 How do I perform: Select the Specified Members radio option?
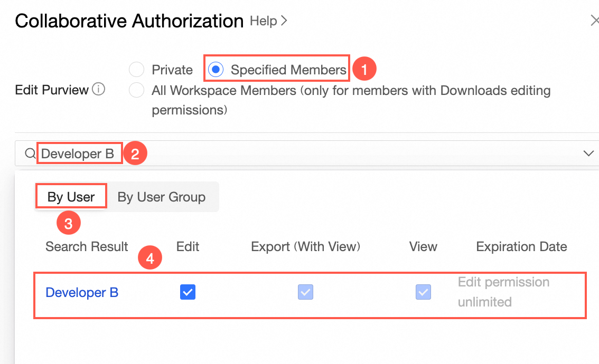[216, 70]
